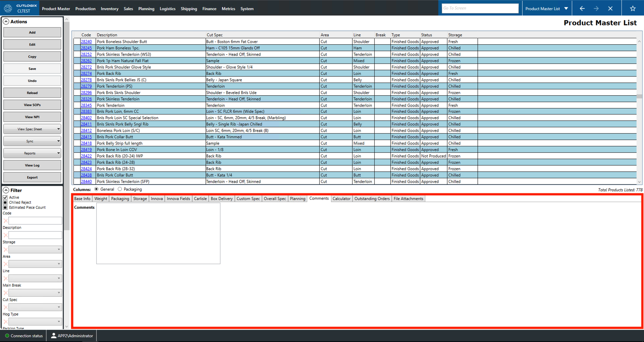
Task: Click the APP2\Administrator user icon
Action: [53, 336]
